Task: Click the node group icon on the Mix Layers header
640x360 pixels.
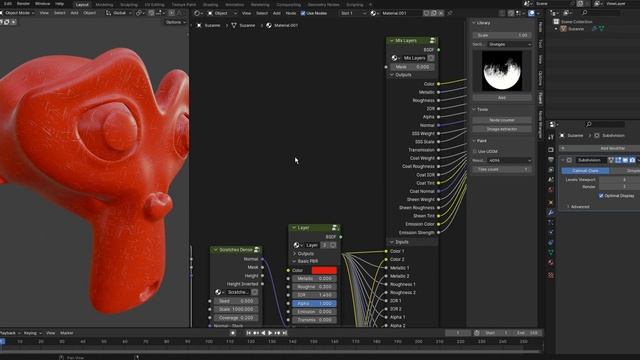Action: tap(432, 40)
